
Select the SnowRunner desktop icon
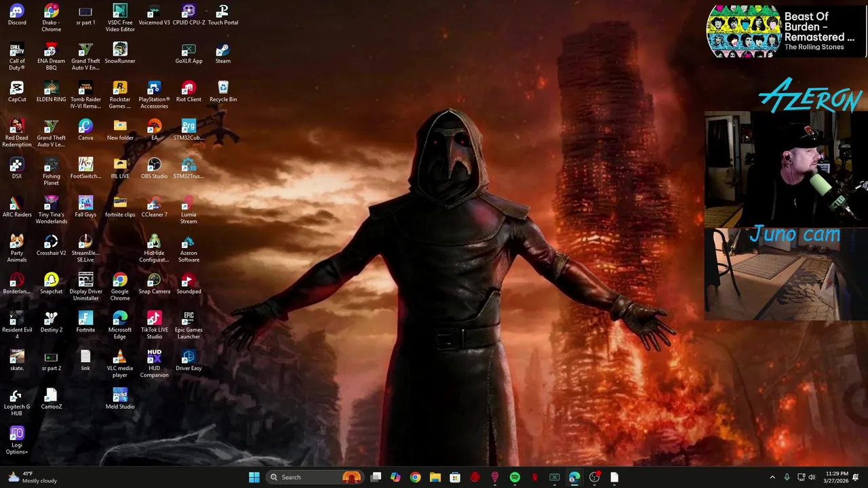point(120,54)
